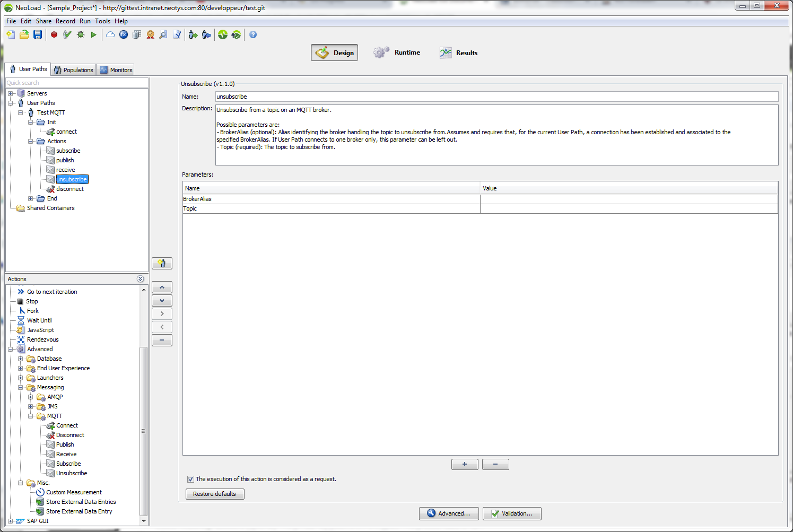Expand the End container in tree
The image size is (793, 532).
31,199
